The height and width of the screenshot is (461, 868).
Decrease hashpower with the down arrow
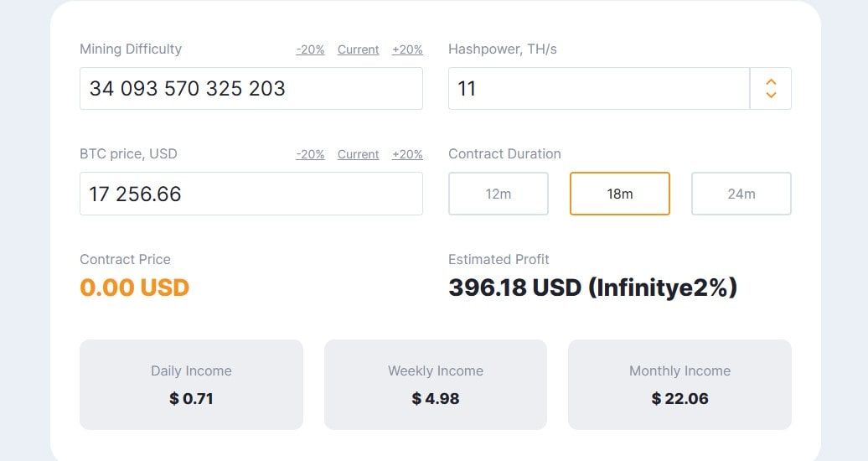(771, 96)
